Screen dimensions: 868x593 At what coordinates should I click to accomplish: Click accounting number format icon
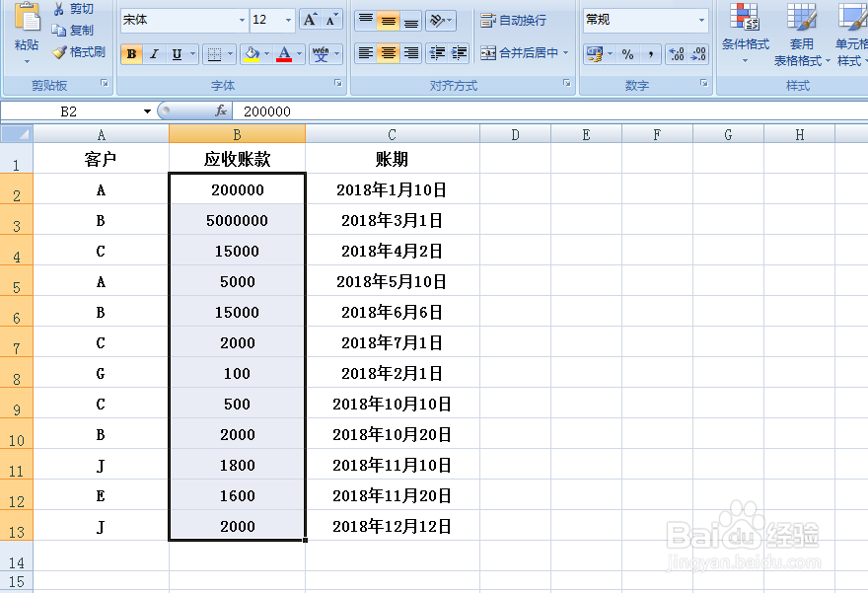tap(595, 53)
